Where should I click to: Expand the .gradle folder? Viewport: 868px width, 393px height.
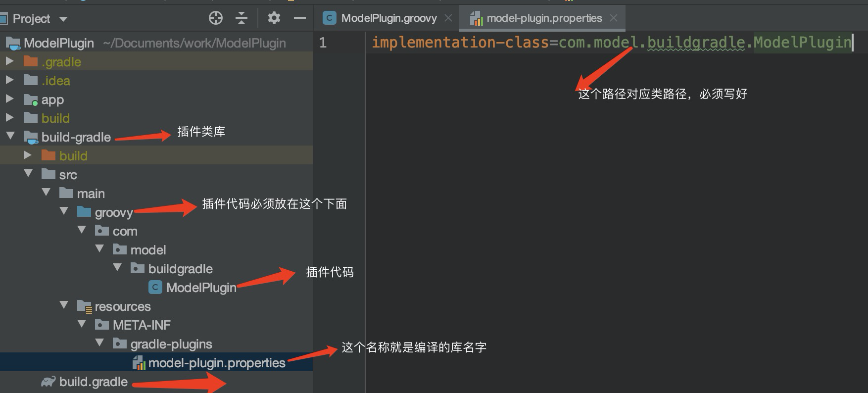9,61
